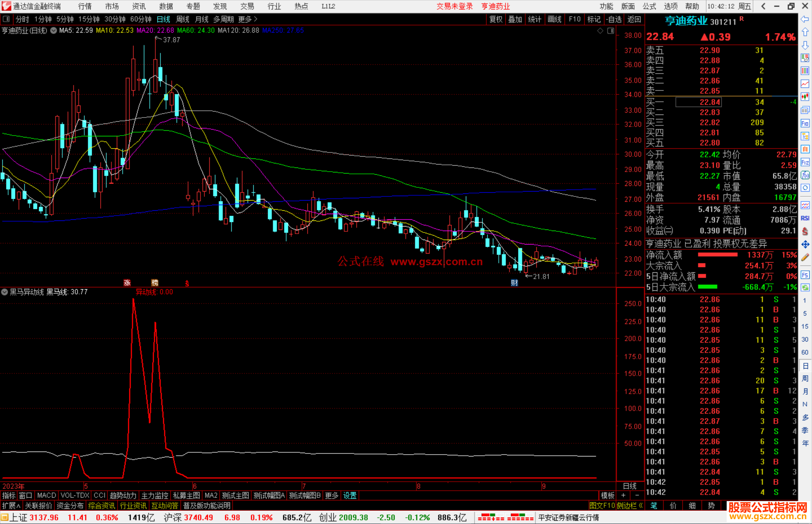Click the back arrow icon in right sidebar
Screen dimensions: 812x524
pyautogui.click(x=805, y=19)
